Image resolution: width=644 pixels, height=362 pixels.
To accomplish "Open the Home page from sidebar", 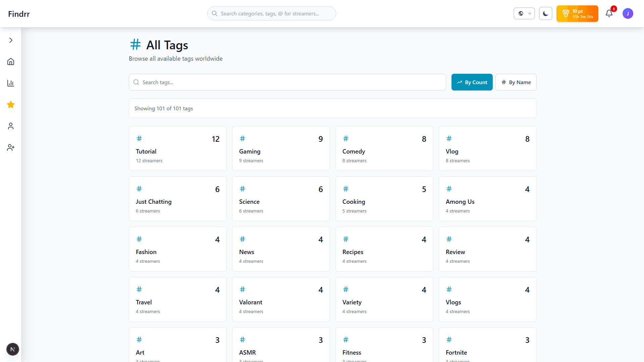I will pyautogui.click(x=10, y=62).
